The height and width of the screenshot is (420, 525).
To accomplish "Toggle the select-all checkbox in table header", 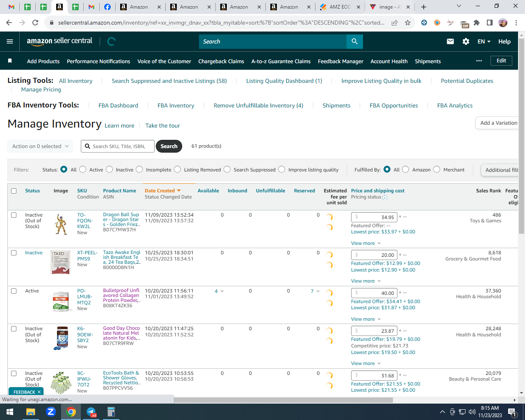I will [14, 191].
